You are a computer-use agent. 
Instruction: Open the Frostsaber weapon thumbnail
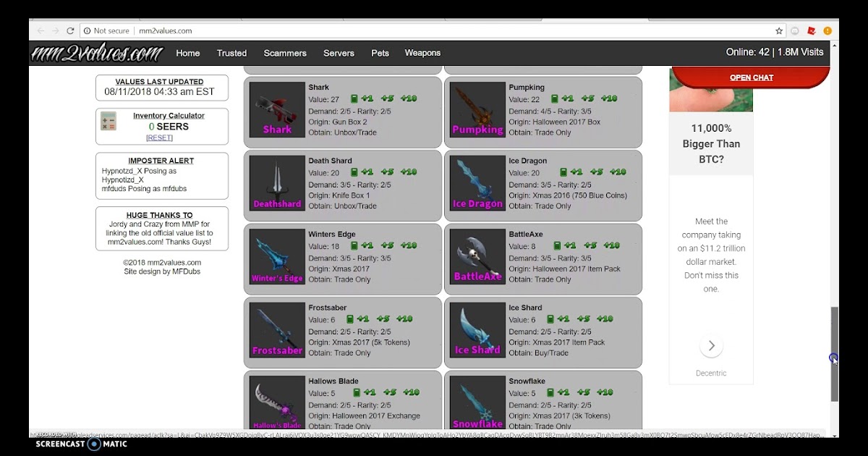[277, 330]
